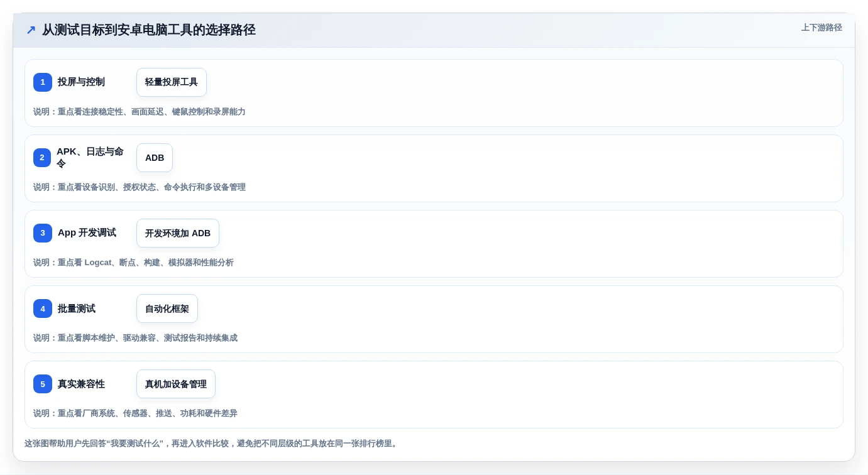
Task: Click the note about 连接稳定性、画面延迟
Action: coord(140,112)
